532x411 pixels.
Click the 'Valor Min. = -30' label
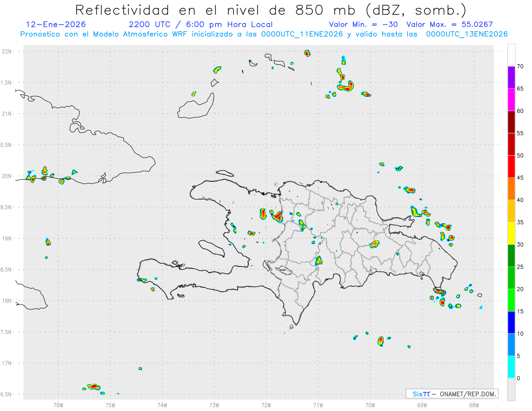(x=364, y=25)
